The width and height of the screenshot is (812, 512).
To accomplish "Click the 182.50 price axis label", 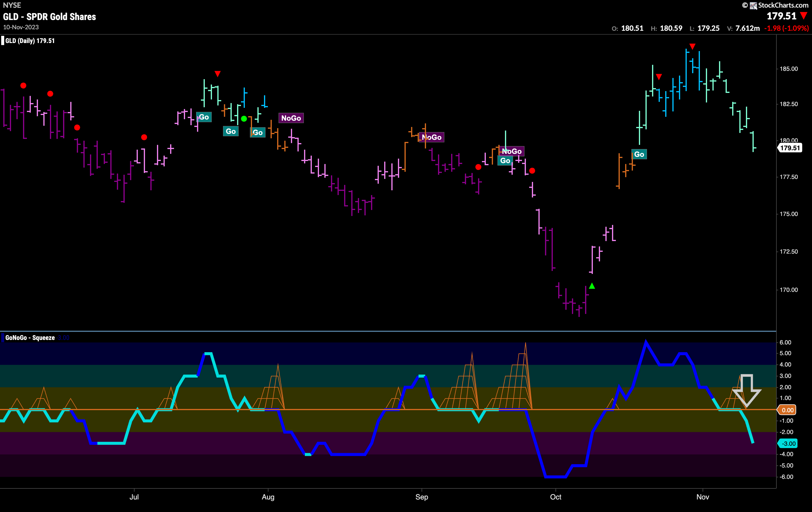I will (789, 104).
